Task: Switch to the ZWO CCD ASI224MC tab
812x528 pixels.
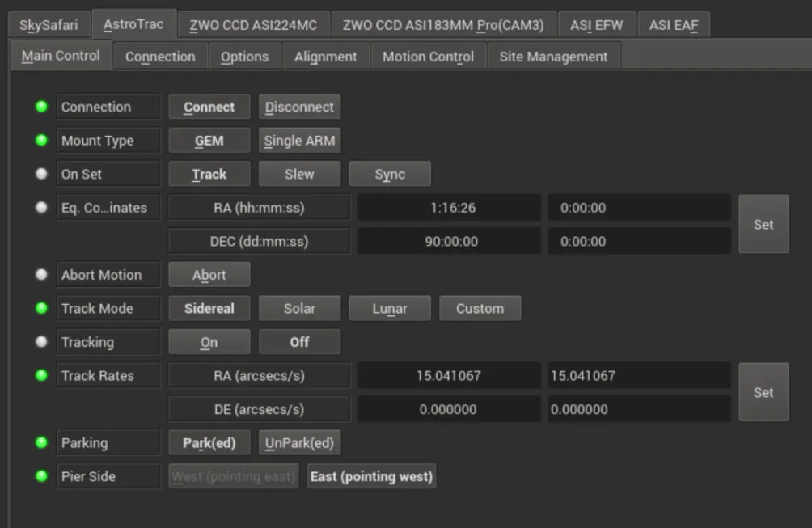Action: tap(253, 25)
